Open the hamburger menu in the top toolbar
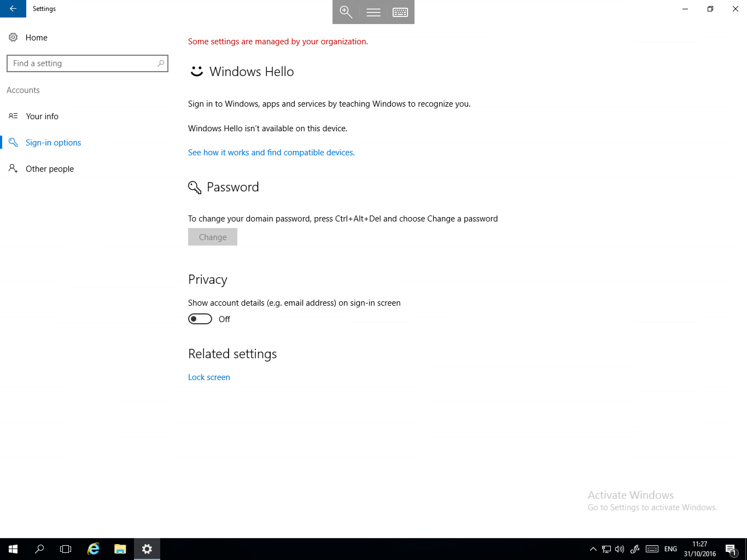This screenshot has height=560, width=747. (x=373, y=12)
